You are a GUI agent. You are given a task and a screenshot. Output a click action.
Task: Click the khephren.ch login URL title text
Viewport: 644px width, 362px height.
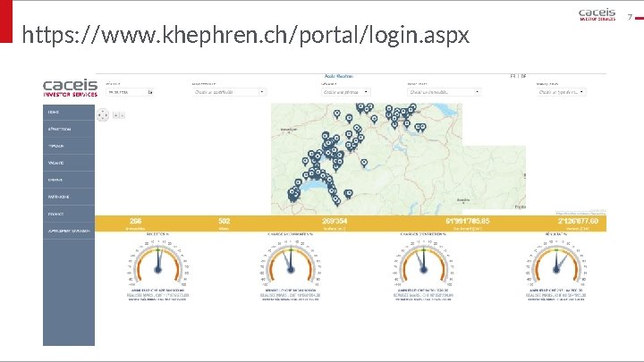pos(246,35)
